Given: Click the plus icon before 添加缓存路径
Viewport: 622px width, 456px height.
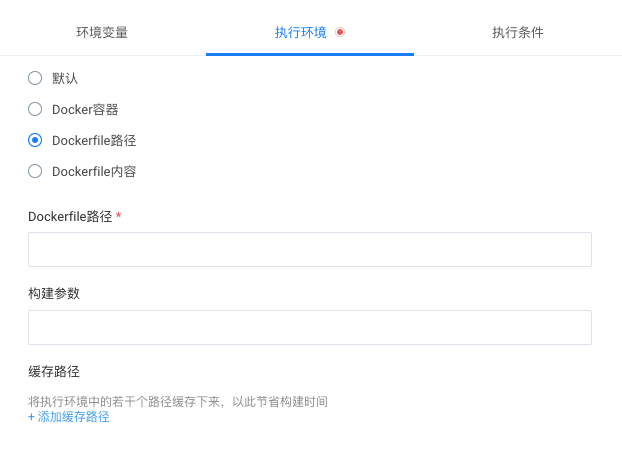Looking at the screenshot, I should (x=32, y=417).
